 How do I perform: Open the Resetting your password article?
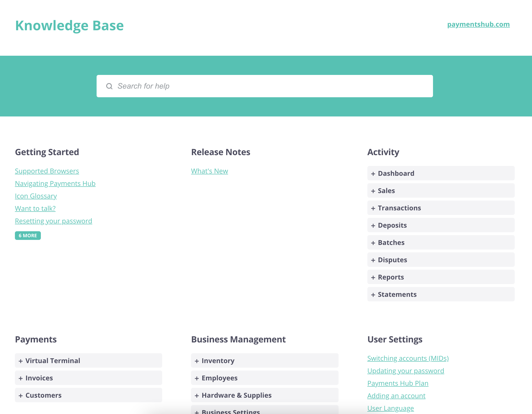(53, 220)
